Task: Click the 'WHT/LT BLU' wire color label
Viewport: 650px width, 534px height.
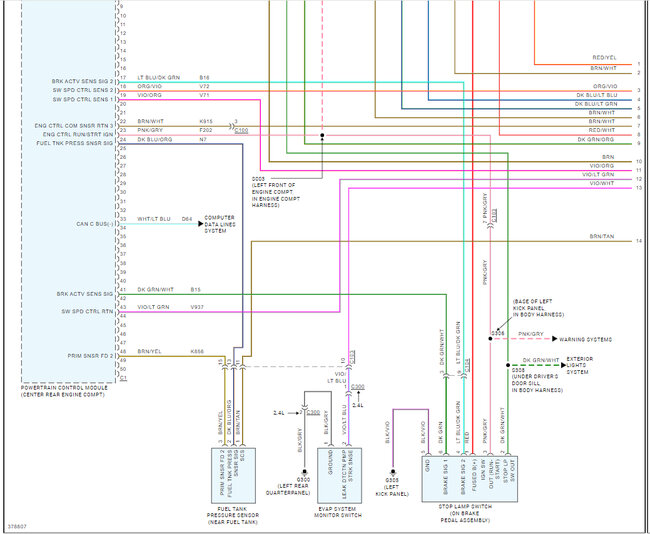Action: tap(154, 219)
